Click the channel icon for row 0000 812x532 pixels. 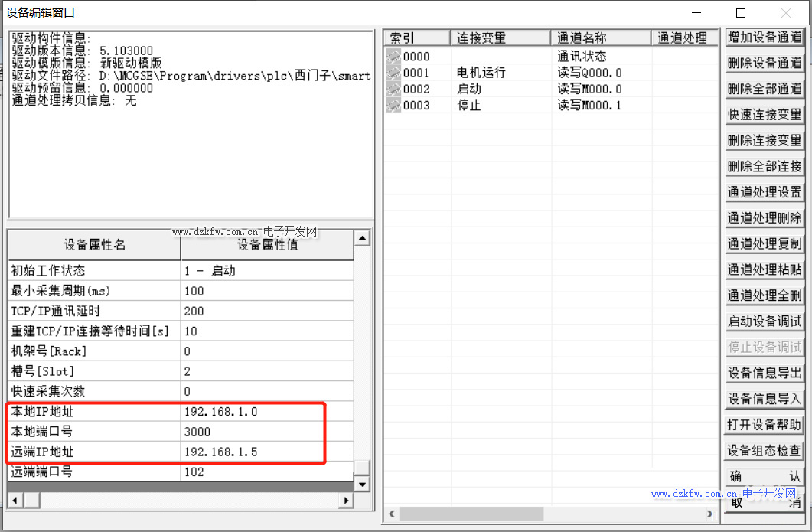tap(393, 56)
